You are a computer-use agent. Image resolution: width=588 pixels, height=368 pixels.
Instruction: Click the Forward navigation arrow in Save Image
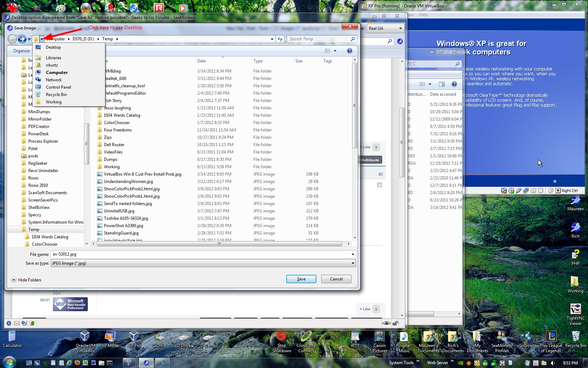pos(22,39)
